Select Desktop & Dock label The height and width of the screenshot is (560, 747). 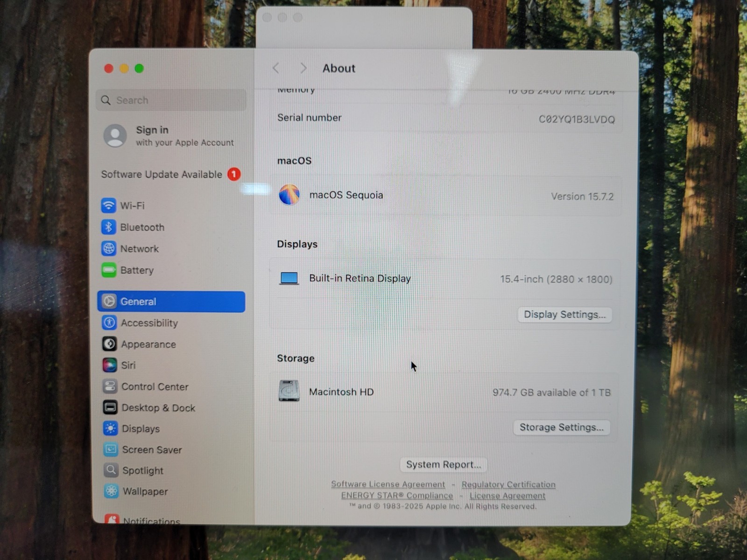pos(159,408)
